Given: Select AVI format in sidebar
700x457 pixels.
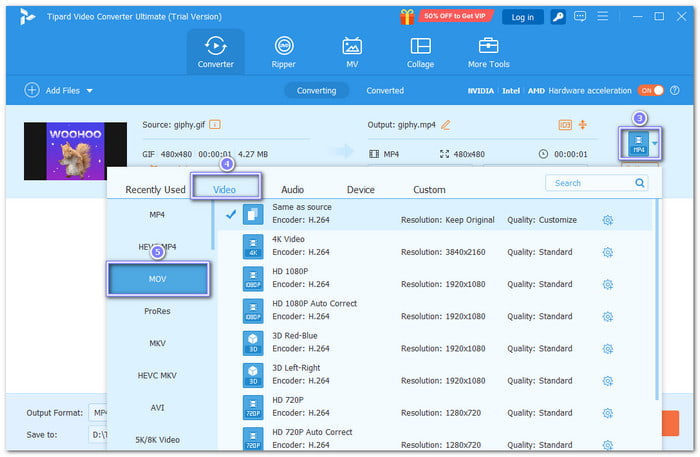Looking at the screenshot, I should click(157, 407).
